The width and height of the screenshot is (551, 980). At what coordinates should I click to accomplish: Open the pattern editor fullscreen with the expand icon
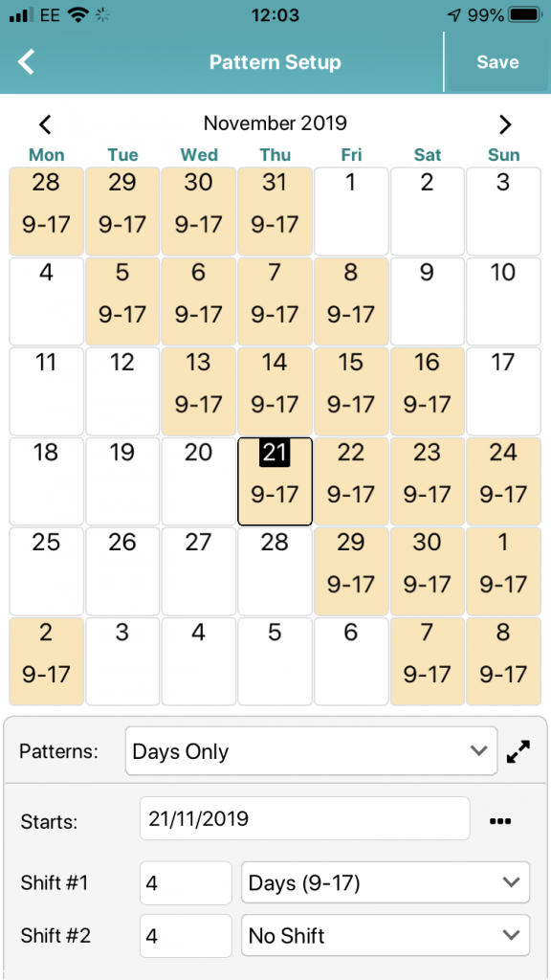518,751
